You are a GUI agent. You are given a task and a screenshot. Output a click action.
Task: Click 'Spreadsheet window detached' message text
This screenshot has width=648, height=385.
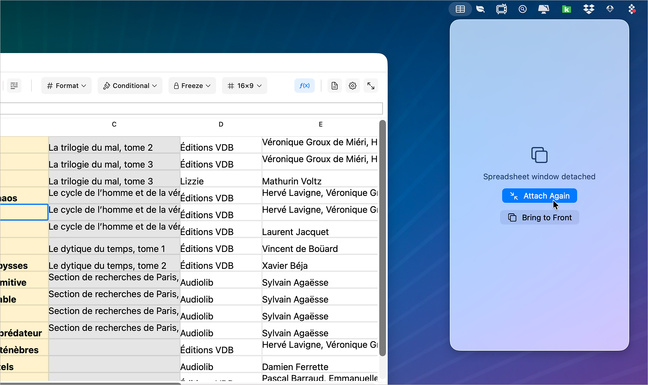[x=539, y=176]
